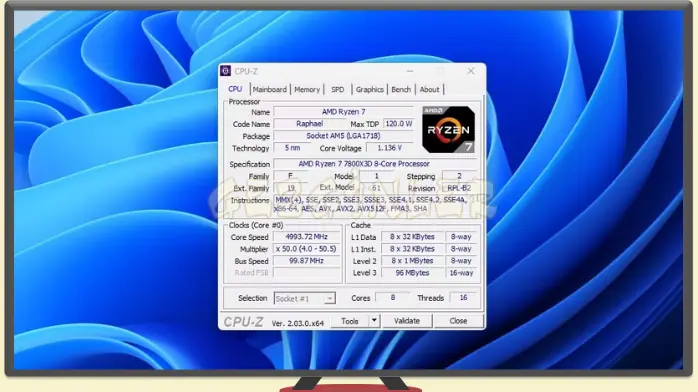Image resolution: width=698 pixels, height=392 pixels.
Task: Click the L1 Inst. value 8 x 32 KBytes
Action: click(412, 249)
